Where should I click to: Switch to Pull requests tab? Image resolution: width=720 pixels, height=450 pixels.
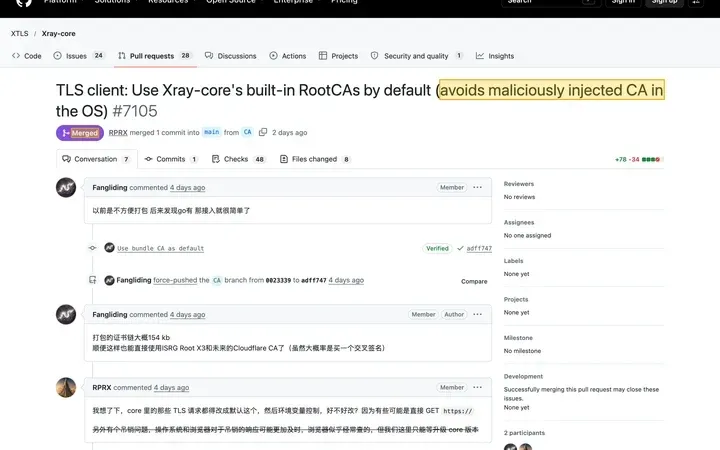[155, 56]
